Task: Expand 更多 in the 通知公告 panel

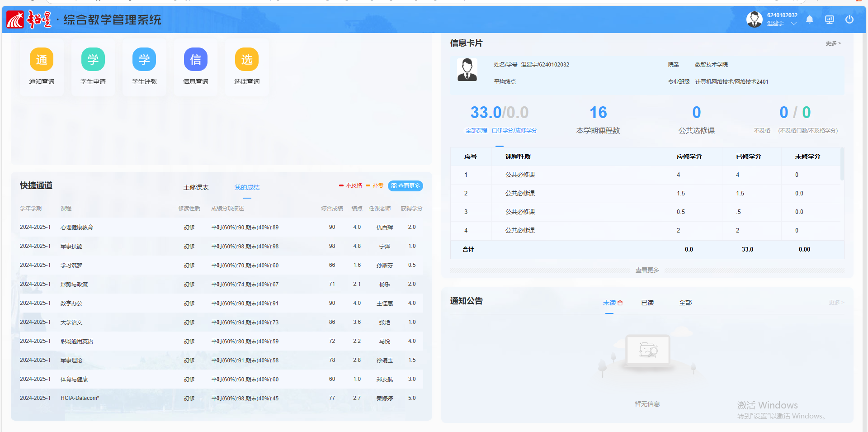Action: click(836, 303)
